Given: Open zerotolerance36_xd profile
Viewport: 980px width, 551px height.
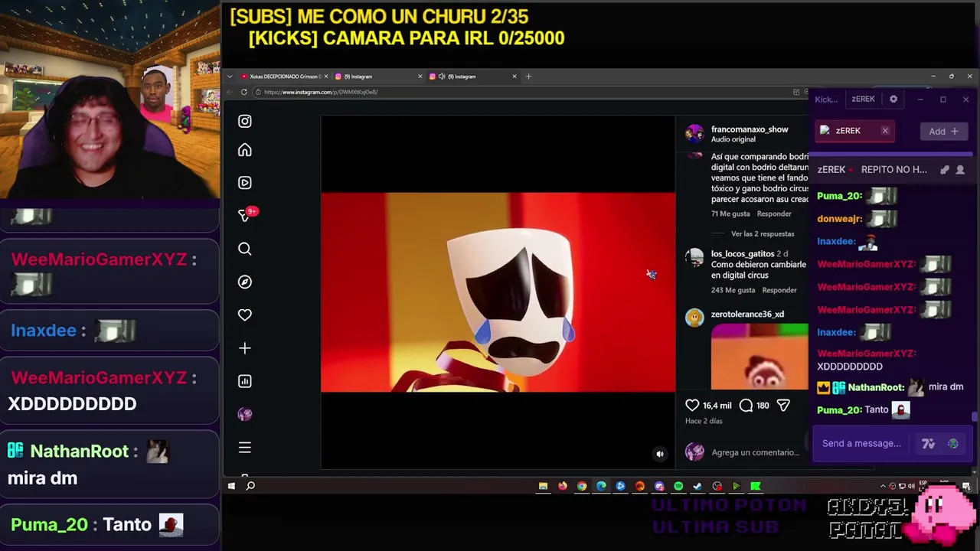Looking at the screenshot, I should tap(747, 315).
